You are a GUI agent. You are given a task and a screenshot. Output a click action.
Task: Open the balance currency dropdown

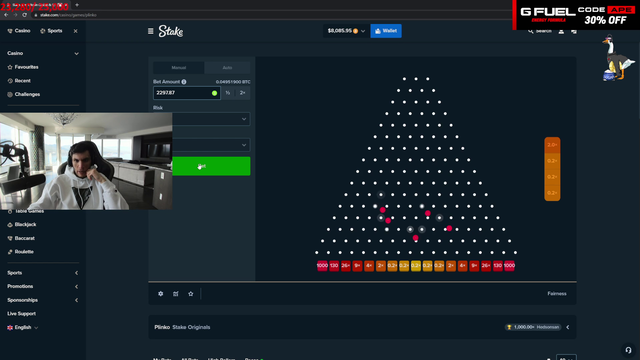[x=346, y=31]
